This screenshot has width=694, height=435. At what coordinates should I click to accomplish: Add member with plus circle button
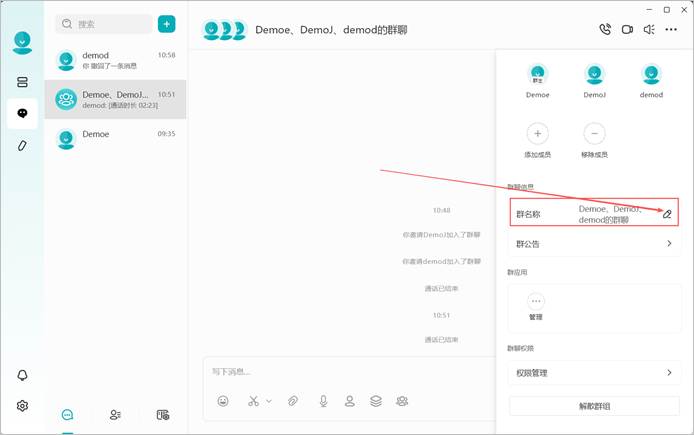[x=537, y=133]
